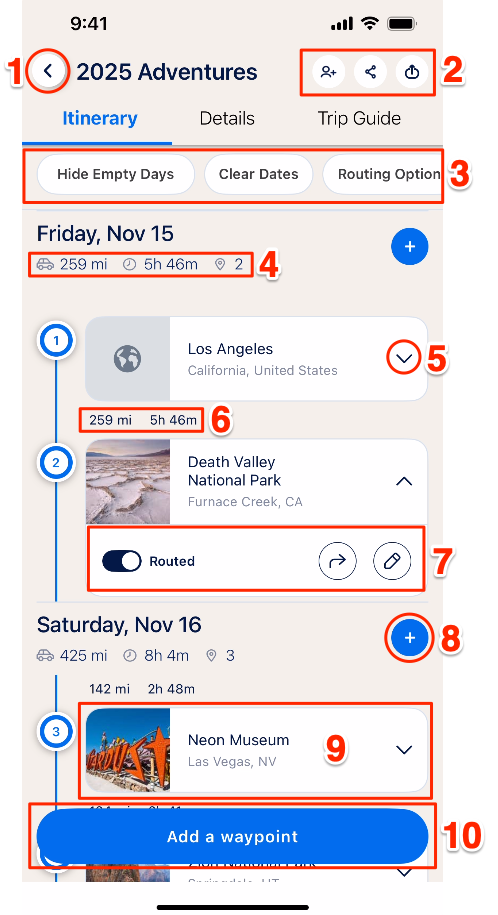Image resolution: width=498 pixels, height=915 pixels.
Task: Open the Neon Museum photo thumbnail
Action: [x=128, y=750]
